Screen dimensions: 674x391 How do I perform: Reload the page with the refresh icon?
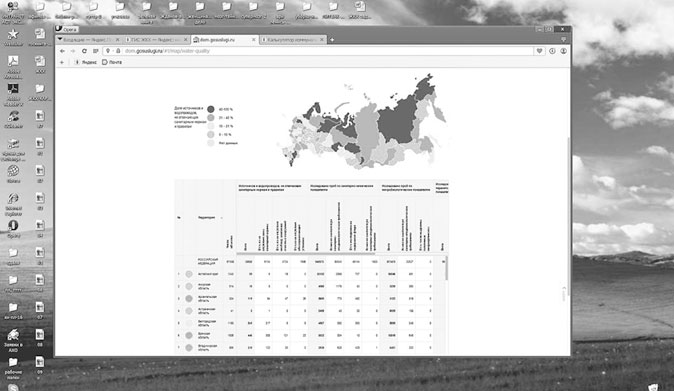pyautogui.click(x=84, y=51)
